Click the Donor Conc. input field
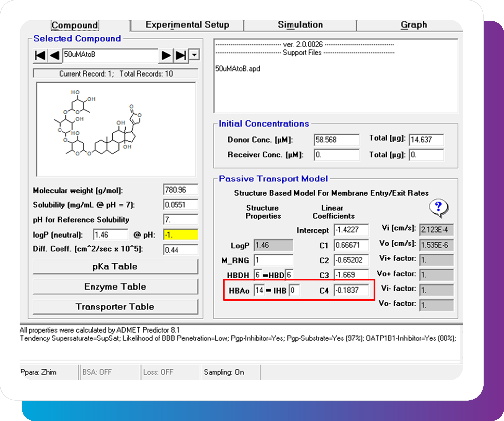The image size is (504, 421). coord(336,140)
